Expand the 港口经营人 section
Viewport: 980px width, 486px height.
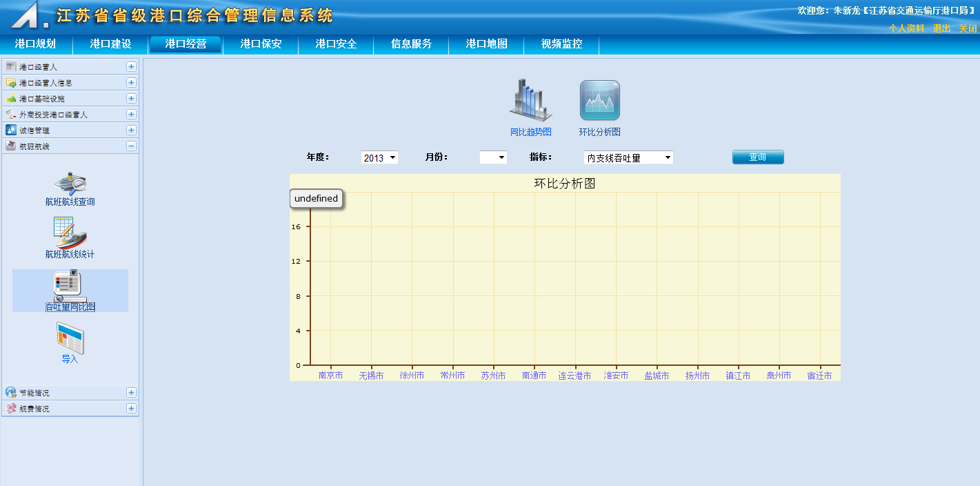(x=131, y=67)
